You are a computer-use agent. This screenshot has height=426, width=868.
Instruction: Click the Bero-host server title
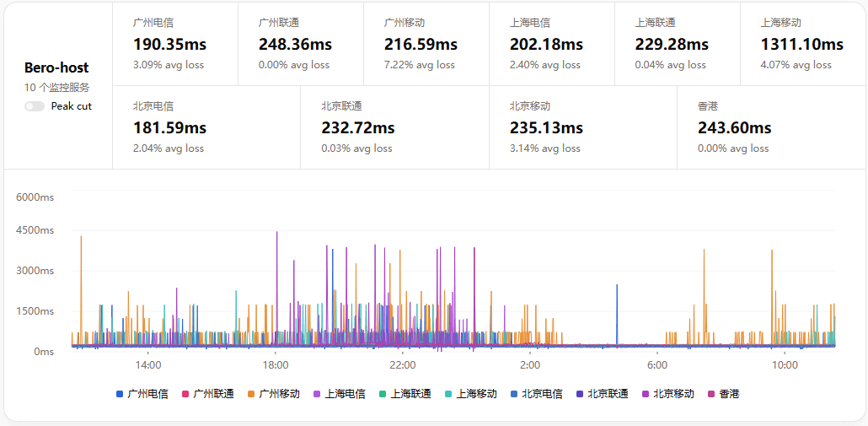(56, 67)
